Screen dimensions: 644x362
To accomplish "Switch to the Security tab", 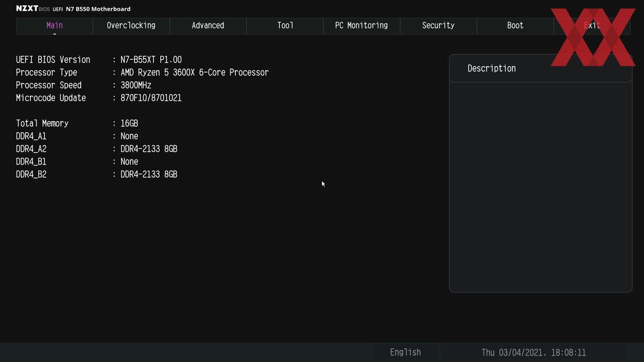I will tap(438, 26).
